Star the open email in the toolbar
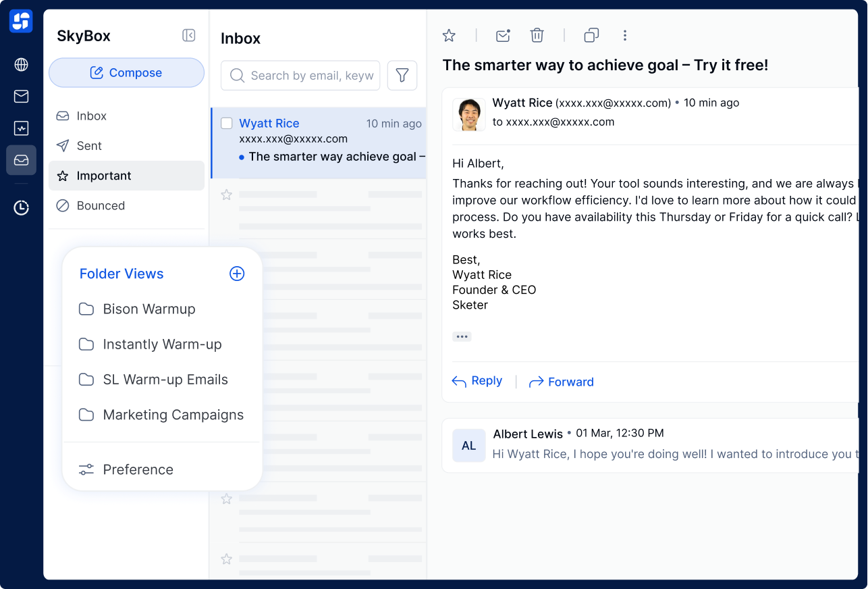 coord(449,36)
